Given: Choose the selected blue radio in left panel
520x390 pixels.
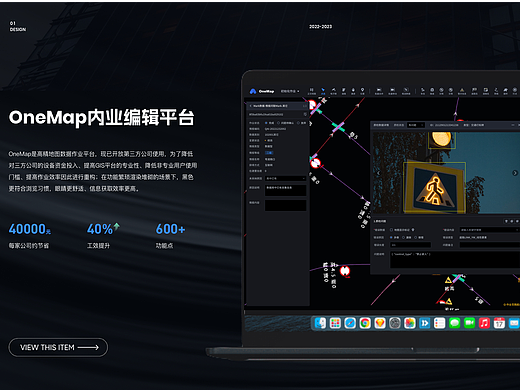Looking at the screenshot, I should coord(266,123).
